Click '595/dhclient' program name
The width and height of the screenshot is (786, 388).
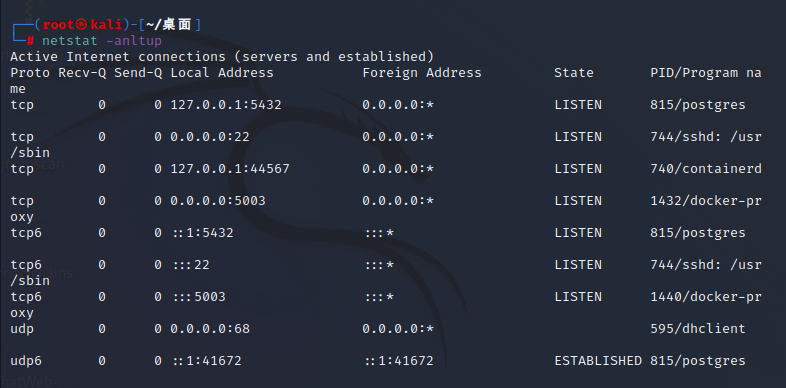[x=698, y=329]
